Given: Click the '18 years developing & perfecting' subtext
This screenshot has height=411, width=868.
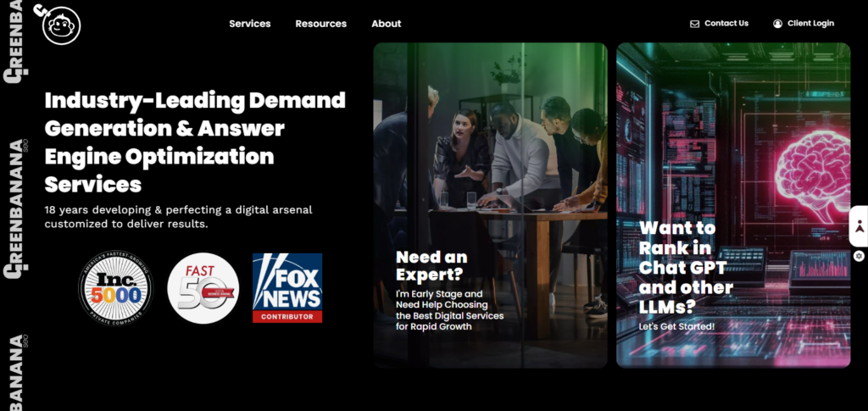Looking at the screenshot, I should click(x=178, y=217).
